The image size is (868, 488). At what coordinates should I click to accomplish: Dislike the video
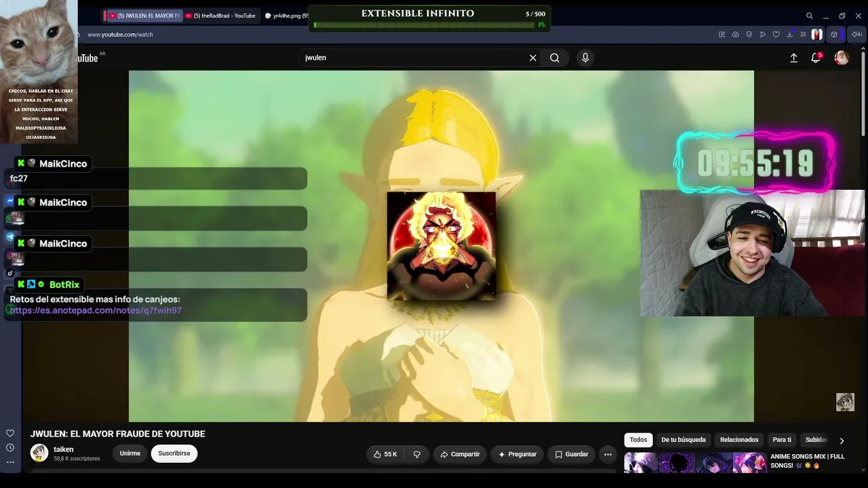[x=417, y=454]
